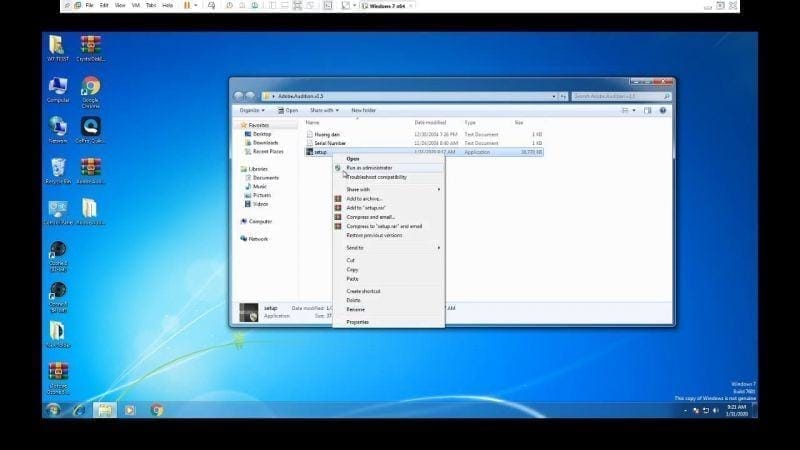Screen dimensions: 800x450
Task: Open Chrome from the taskbar
Action: 157,410
